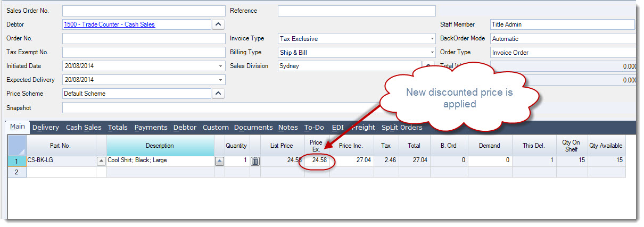Screen dimensions: 644x227
Task: Select the Tax column header
Action: point(385,146)
